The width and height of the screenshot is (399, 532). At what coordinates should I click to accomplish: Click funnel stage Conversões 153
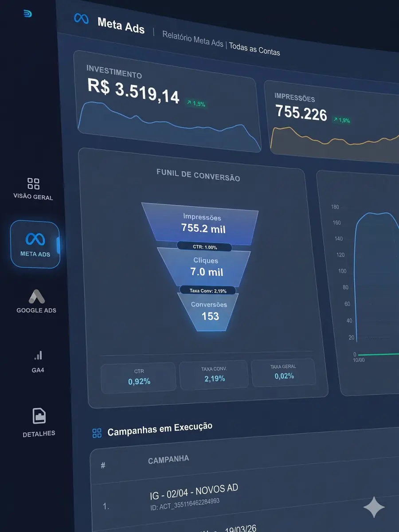209,311
